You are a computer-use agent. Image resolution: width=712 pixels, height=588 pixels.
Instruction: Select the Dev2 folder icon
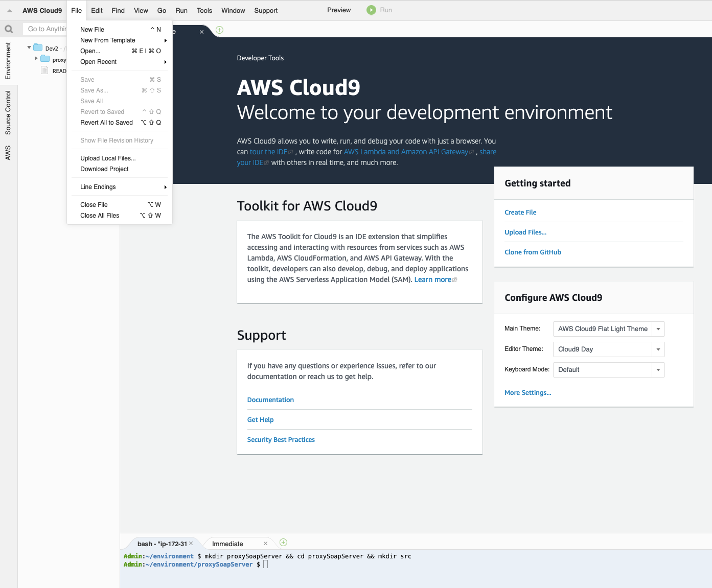pos(38,48)
